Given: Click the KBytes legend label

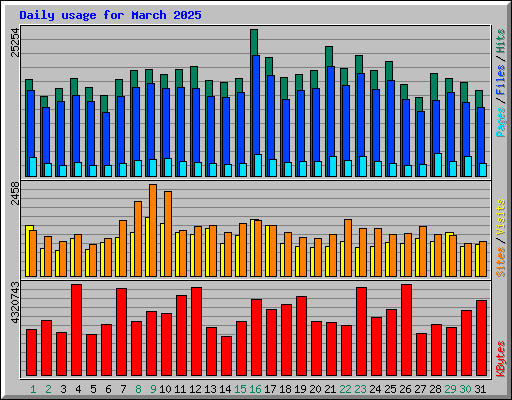Looking at the screenshot, I should coord(501,359).
